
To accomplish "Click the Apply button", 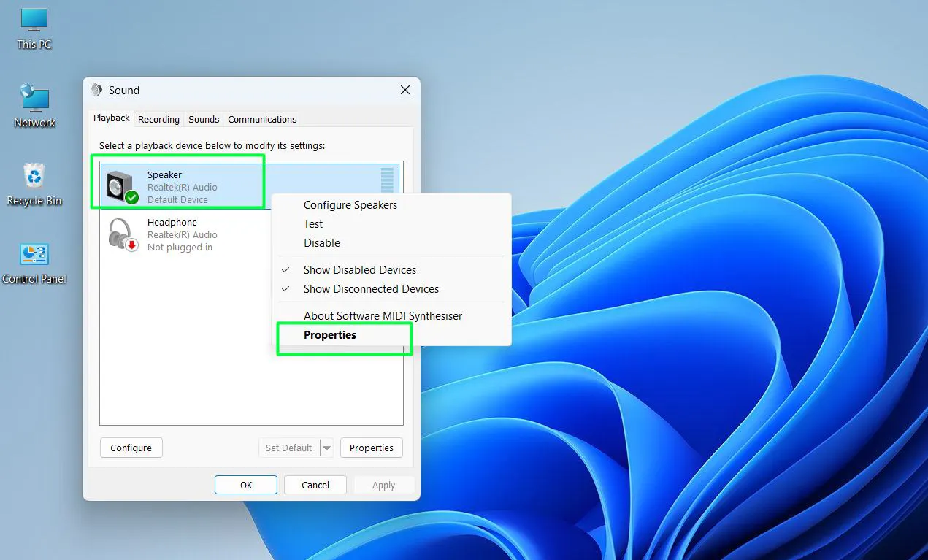I will pyautogui.click(x=384, y=484).
